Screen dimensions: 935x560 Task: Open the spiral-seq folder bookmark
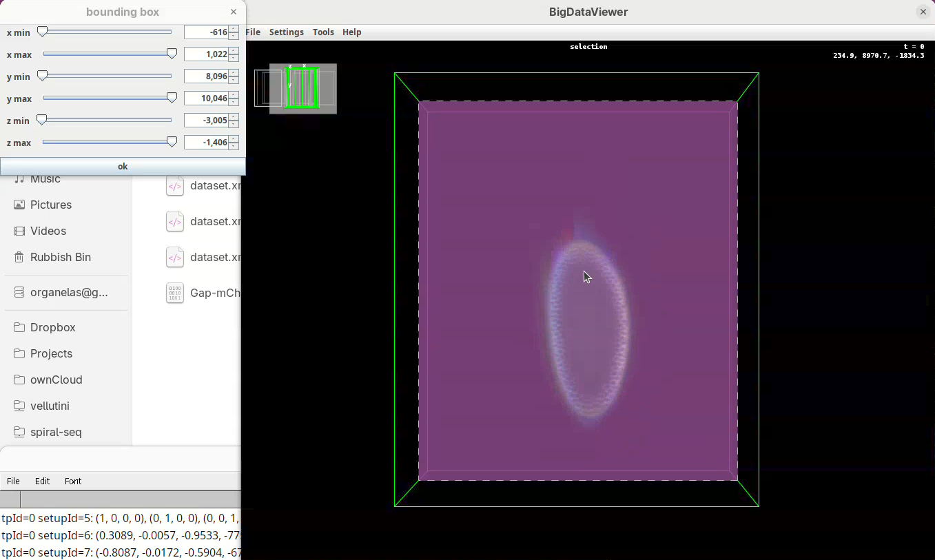pyautogui.click(x=56, y=432)
